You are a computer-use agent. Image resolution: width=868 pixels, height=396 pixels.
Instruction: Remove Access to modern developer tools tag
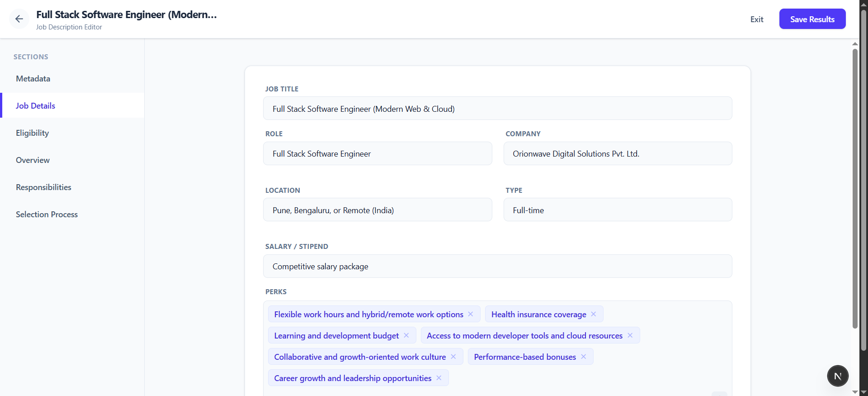click(x=630, y=335)
